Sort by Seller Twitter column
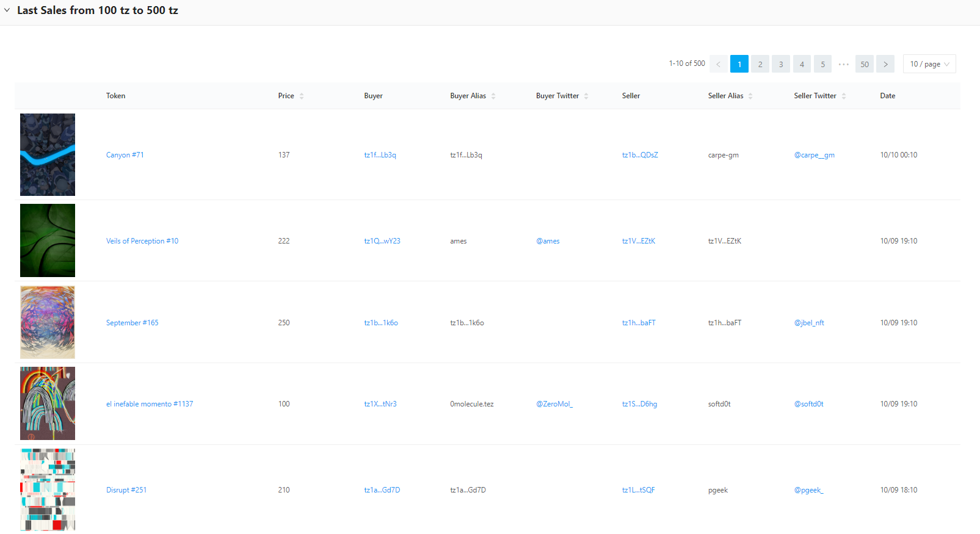 tap(843, 96)
